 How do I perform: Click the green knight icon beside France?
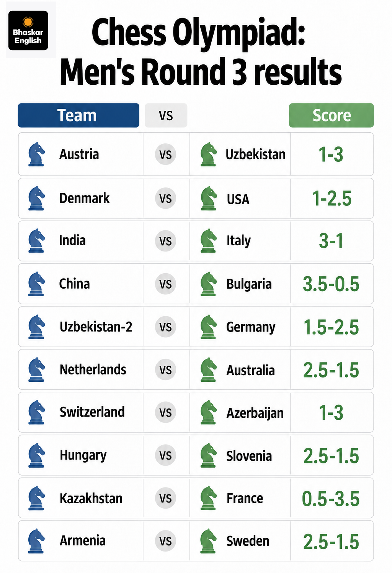pos(209,498)
